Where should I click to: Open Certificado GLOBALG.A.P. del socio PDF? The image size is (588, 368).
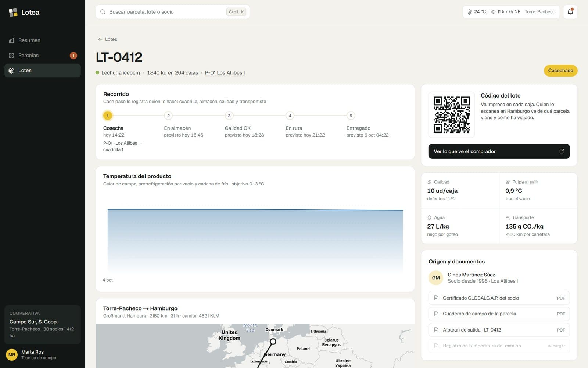[499, 298]
